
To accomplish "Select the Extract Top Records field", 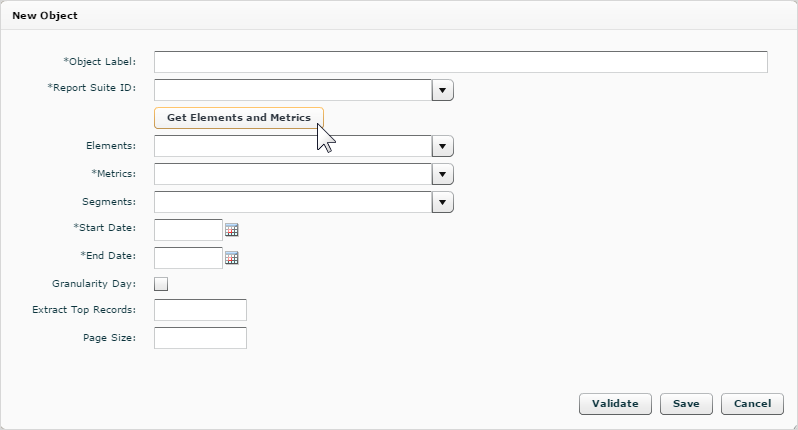I will tap(201, 310).
